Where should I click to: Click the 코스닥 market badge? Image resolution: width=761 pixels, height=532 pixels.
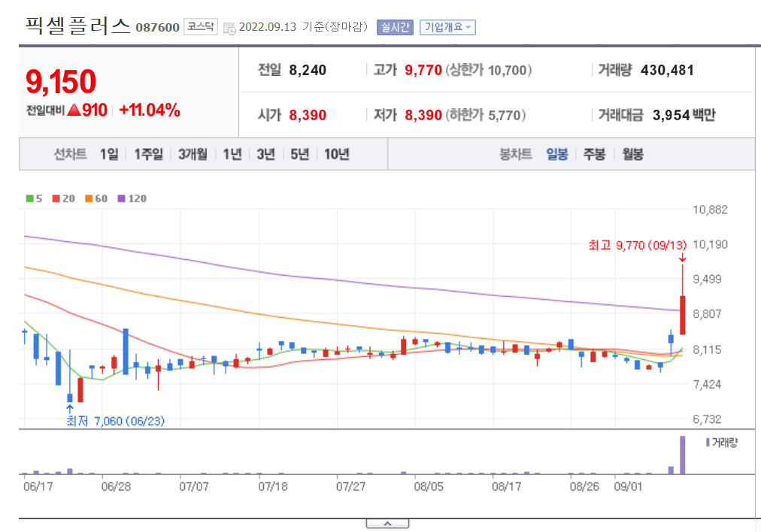click(x=201, y=26)
